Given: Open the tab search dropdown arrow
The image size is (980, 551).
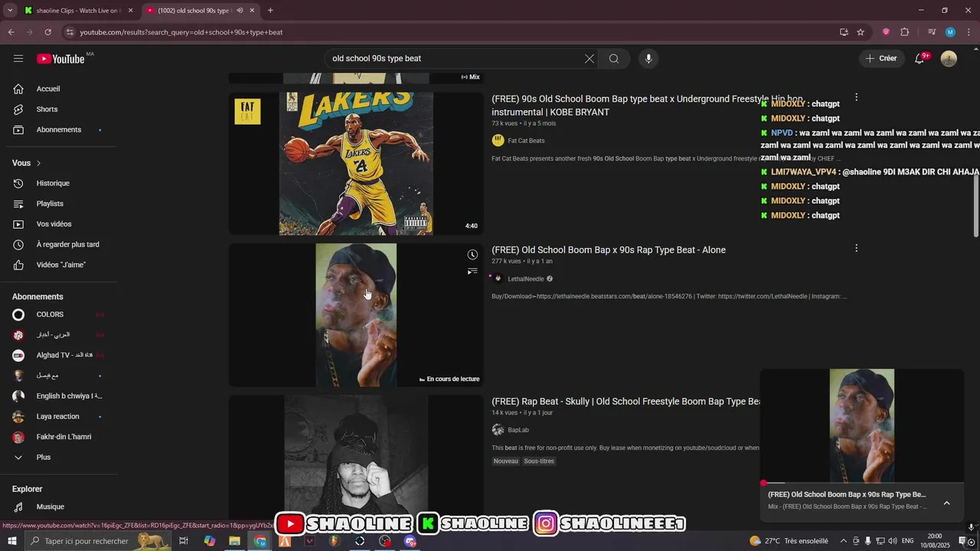Looking at the screenshot, I should pos(10,11).
